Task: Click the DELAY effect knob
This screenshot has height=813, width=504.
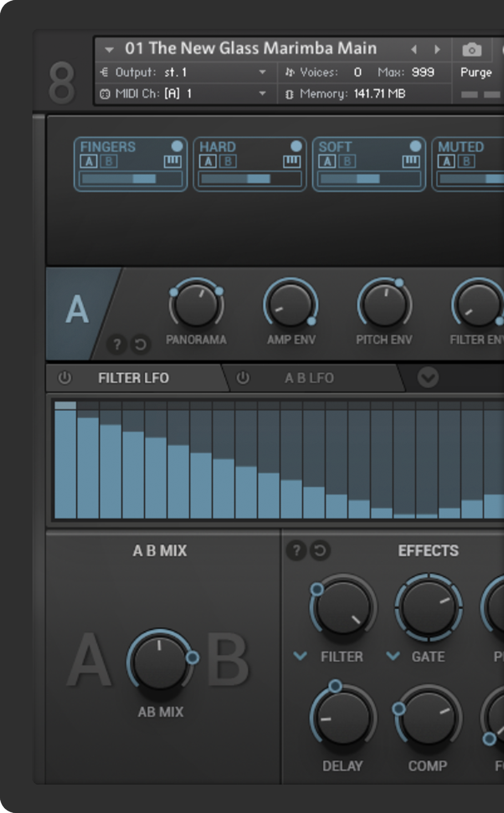Action: click(342, 718)
